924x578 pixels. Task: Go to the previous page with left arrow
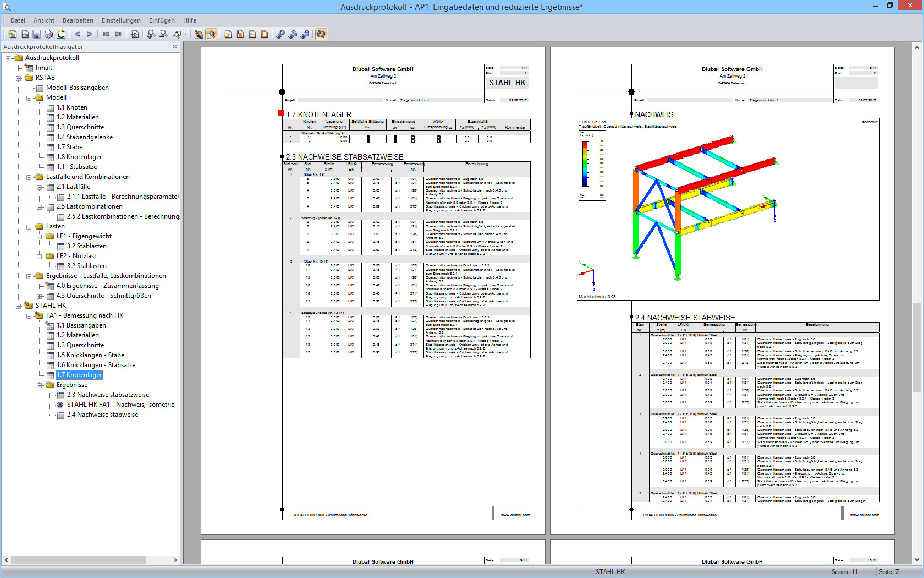click(x=78, y=34)
